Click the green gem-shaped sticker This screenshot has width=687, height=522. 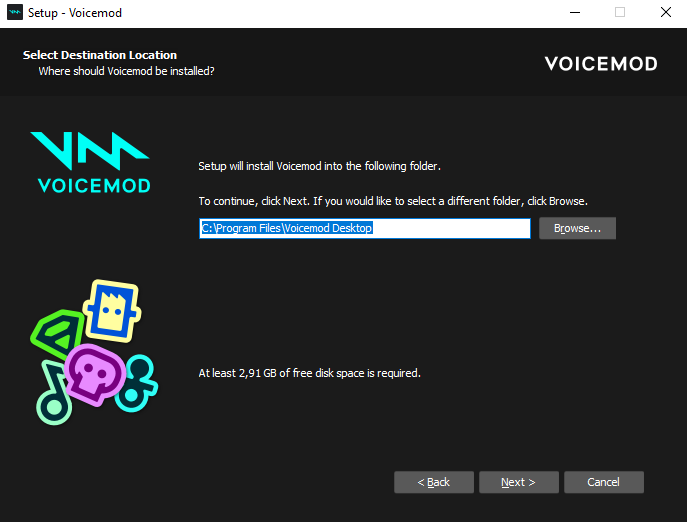coord(57,334)
